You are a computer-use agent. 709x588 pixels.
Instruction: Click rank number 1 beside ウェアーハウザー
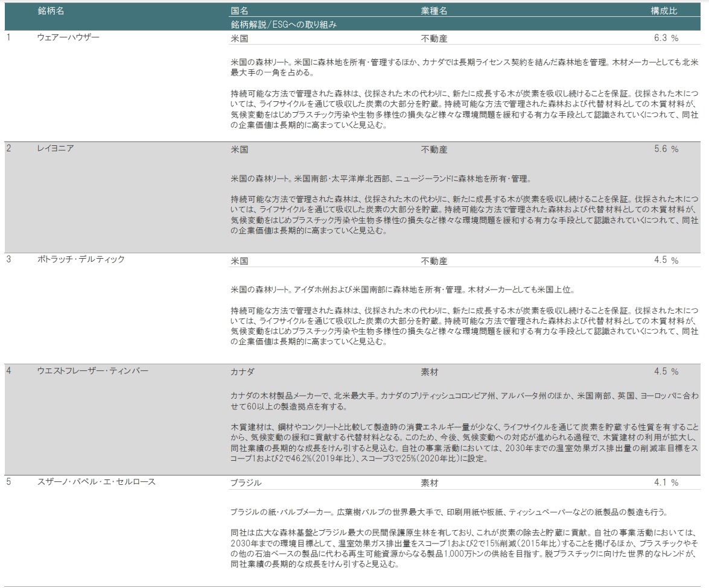tap(8, 37)
